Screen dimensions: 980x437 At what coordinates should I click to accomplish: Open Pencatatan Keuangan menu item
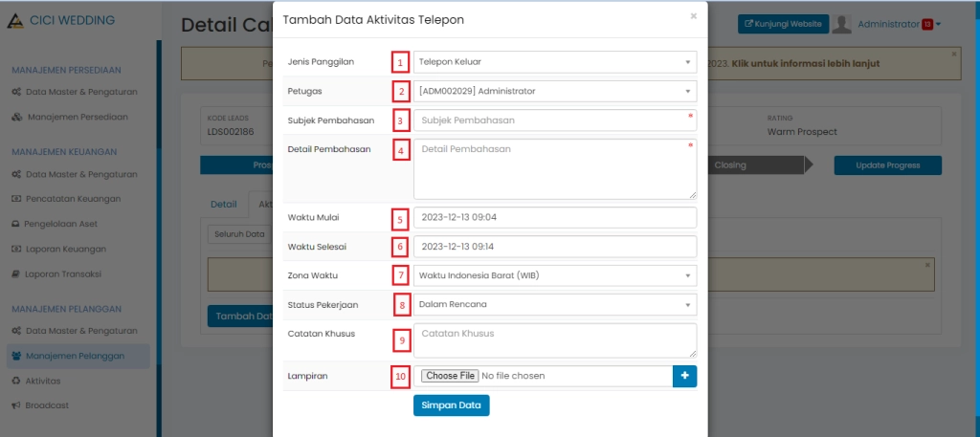[73, 199]
